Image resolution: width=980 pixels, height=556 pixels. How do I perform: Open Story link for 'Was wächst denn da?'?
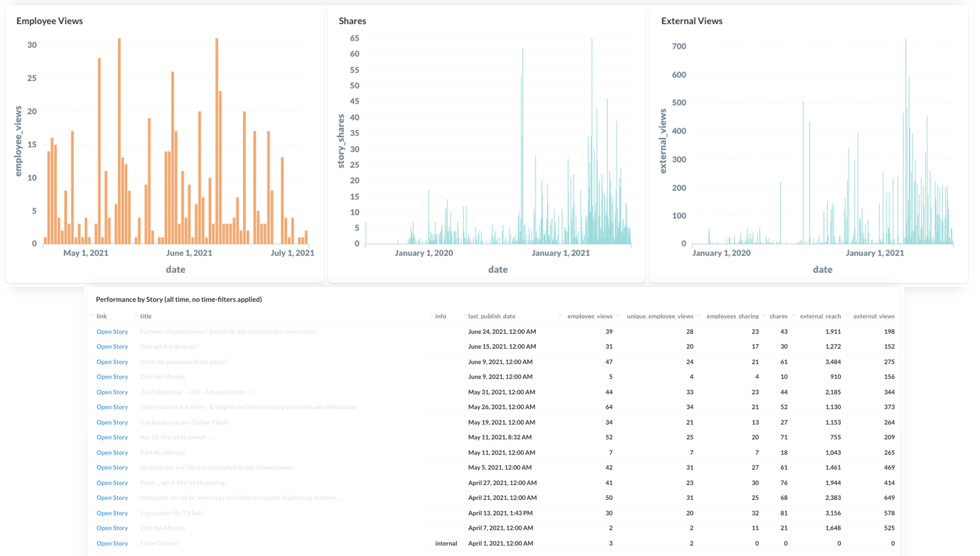(112, 347)
